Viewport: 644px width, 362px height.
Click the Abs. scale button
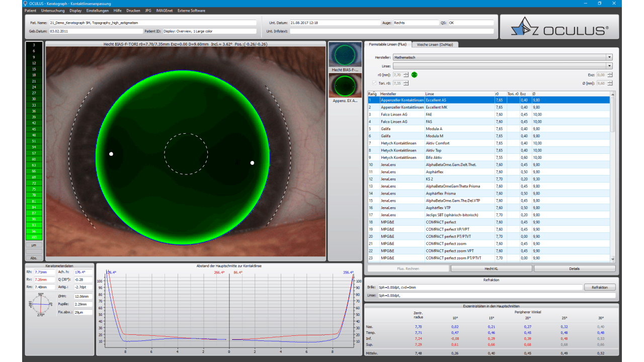[34, 257]
